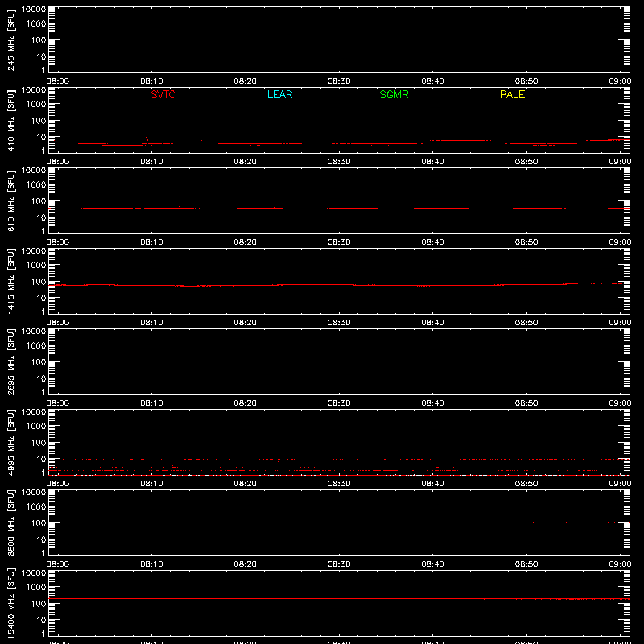Click the 1000 tick label on 2695 MHz panel
This screenshot has height=644, width=644.
36,346
